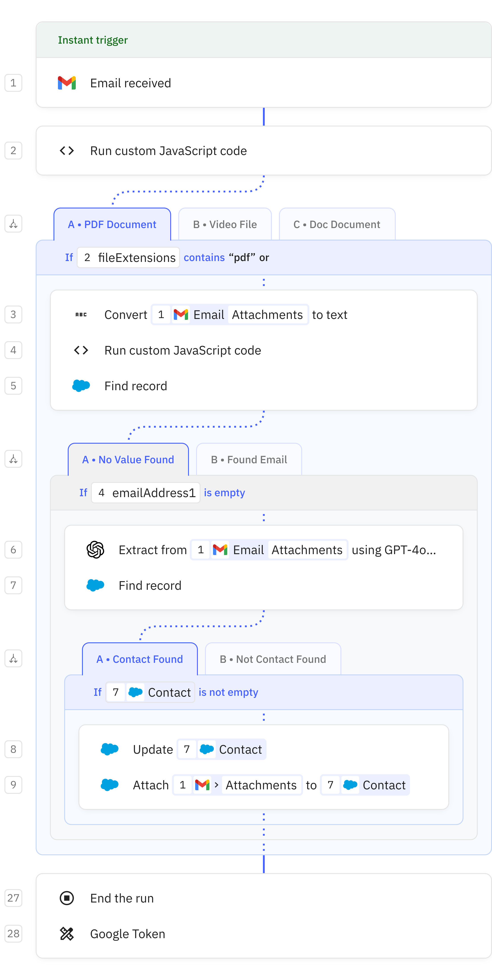
Task: Switch to B • Not Contact Found tab
Action: (x=273, y=659)
